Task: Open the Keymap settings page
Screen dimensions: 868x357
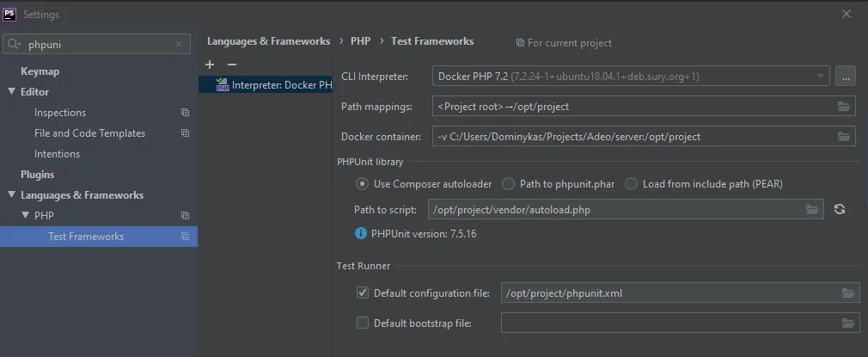Action: (40, 71)
